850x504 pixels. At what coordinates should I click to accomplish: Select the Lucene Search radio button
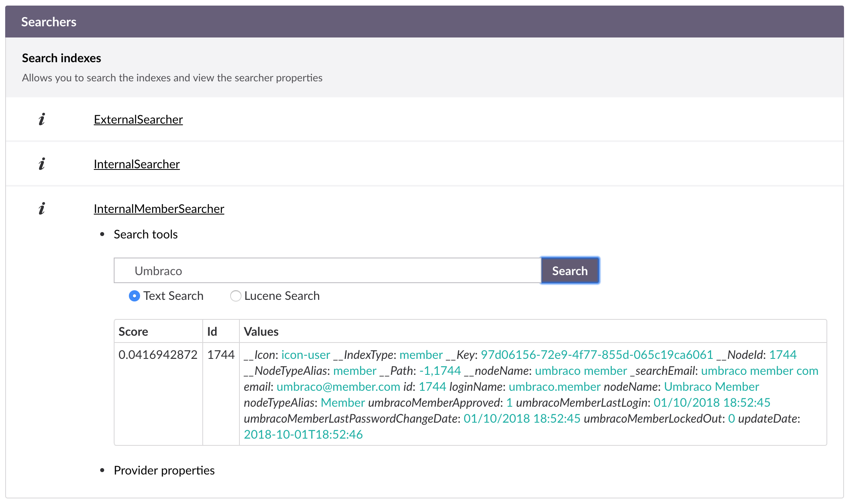pyautogui.click(x=235, y=296)
